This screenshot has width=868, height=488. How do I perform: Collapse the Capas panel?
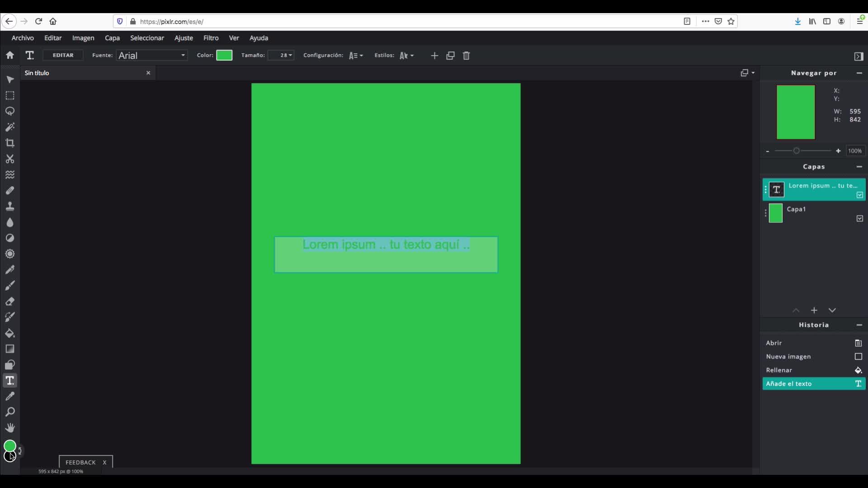click(859, 167)
